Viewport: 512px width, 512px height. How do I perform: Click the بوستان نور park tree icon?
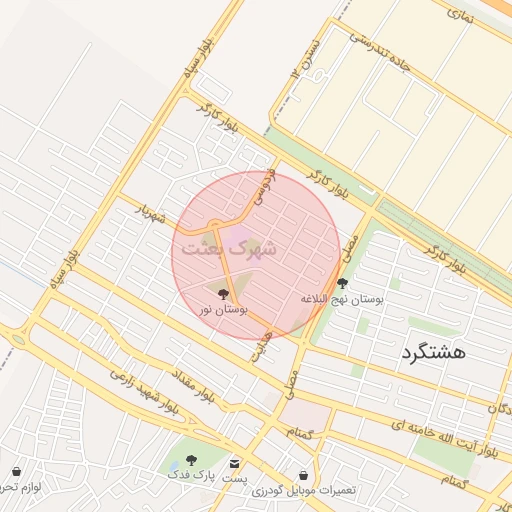click(x=223, y=294)
